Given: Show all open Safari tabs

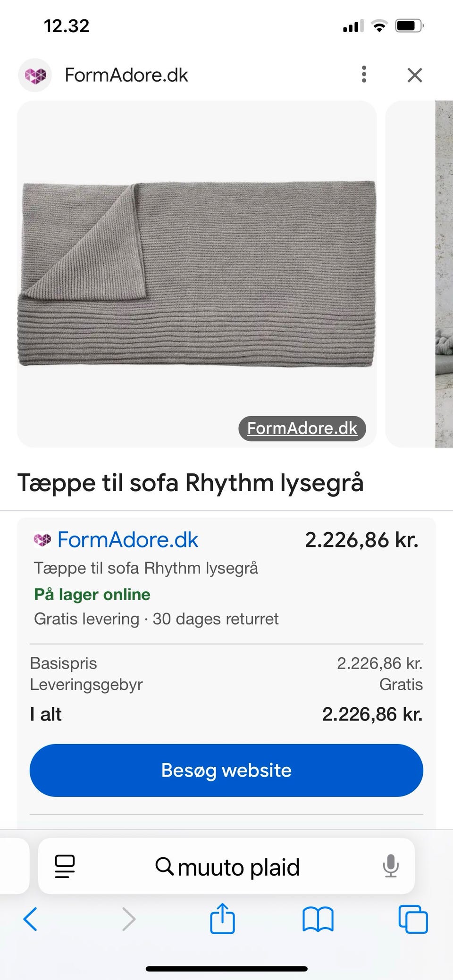Looking at the screenshot, I should 413,919.
